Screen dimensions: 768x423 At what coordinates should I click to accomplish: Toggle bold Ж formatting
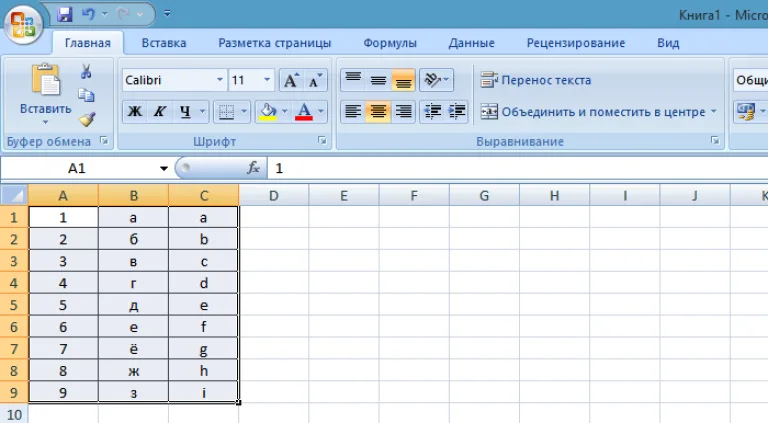[135, 112]
